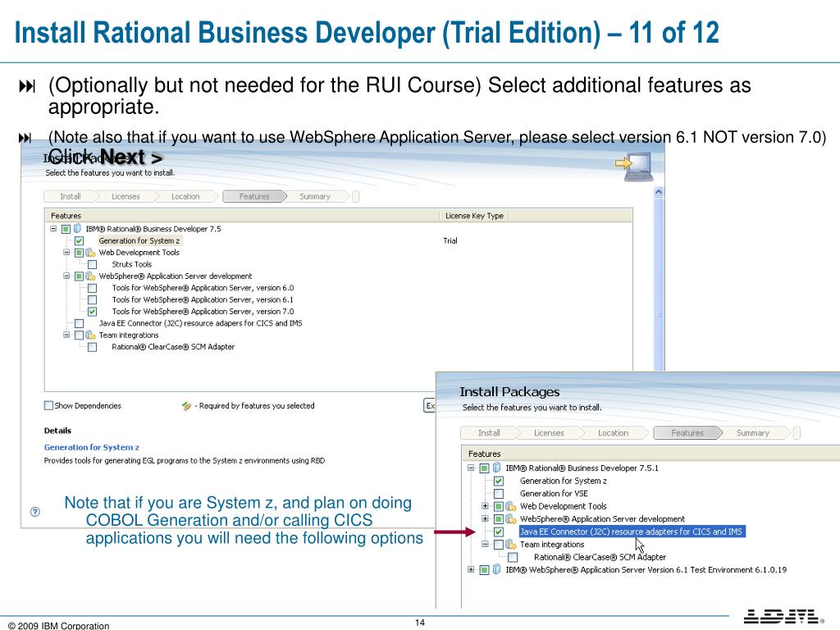Check the Generation for VSE checkbox
The image size is (840, 630).
(x=499, y=493)
